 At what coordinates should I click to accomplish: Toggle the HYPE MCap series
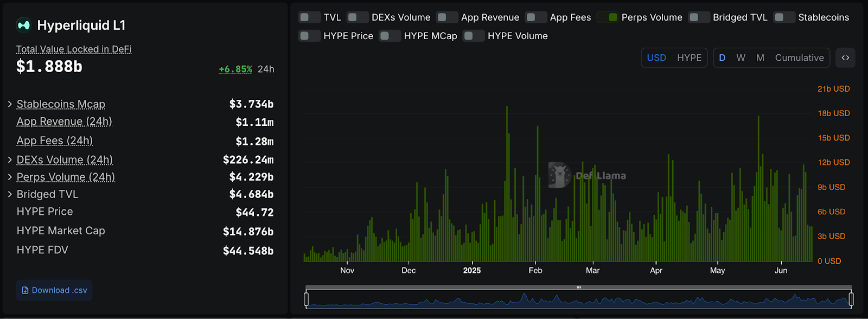coord(390,36)
